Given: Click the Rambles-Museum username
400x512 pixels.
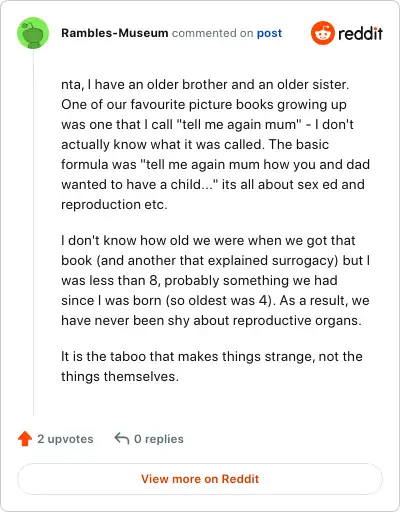Looking at the screenshot, I should pos(115,33).
